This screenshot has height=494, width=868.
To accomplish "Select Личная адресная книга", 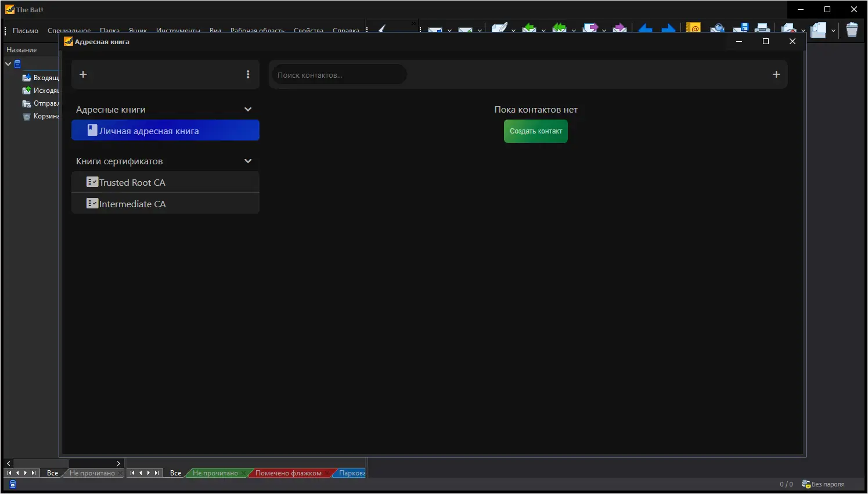I will [165, 131].
